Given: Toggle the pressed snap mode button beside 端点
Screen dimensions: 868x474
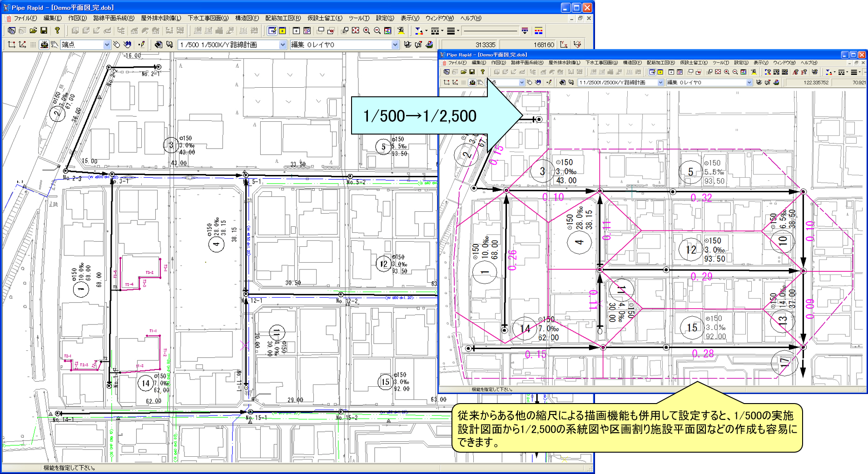Looking at the screenshot, I should pyautogui.click(x=44, y=45).
